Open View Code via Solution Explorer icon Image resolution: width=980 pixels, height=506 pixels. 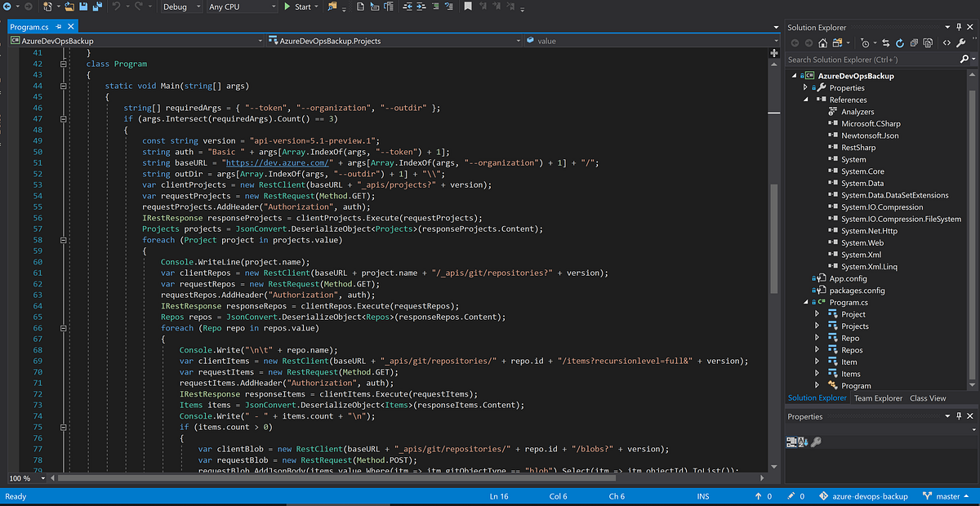point(946,42)
